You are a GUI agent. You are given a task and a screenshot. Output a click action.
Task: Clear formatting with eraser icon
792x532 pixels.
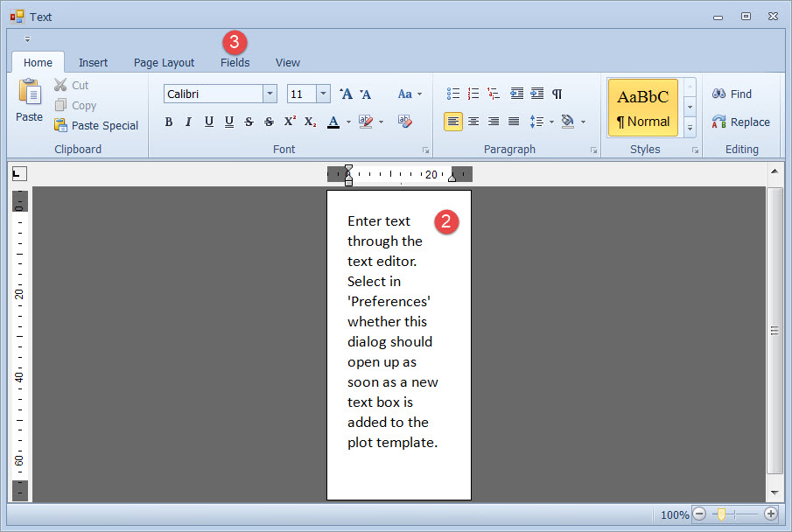404,122
